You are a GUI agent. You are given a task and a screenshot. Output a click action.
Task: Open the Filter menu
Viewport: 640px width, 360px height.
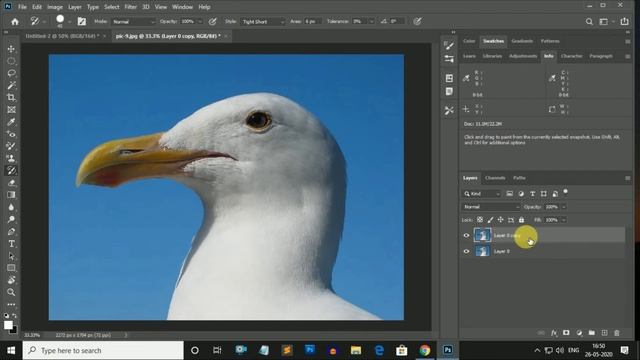point(131,7)
